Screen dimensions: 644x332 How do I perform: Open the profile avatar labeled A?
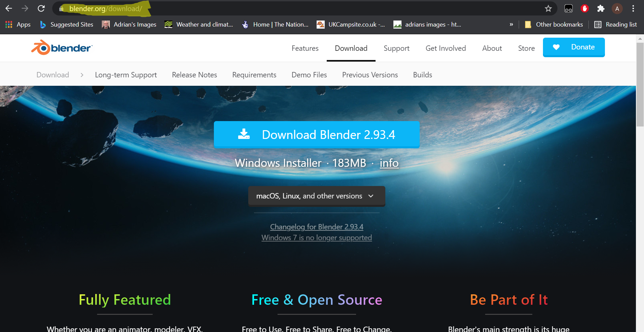point(617,8)
